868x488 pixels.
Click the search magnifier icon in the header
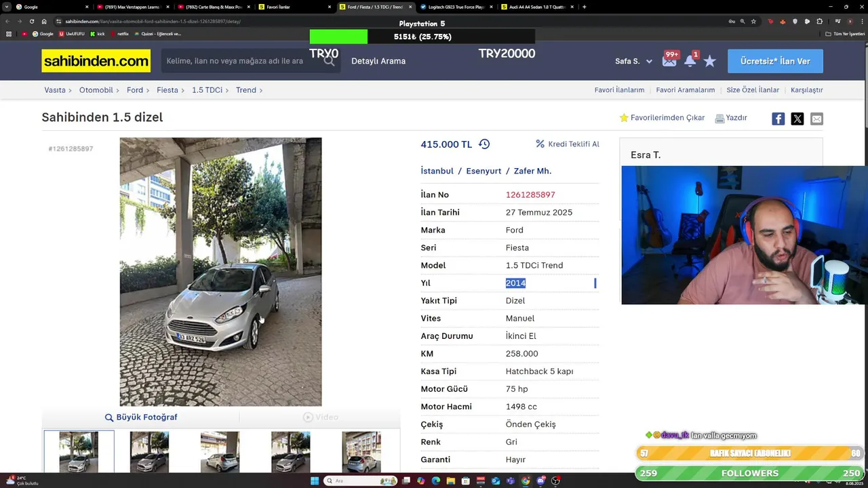click(330, 61)
